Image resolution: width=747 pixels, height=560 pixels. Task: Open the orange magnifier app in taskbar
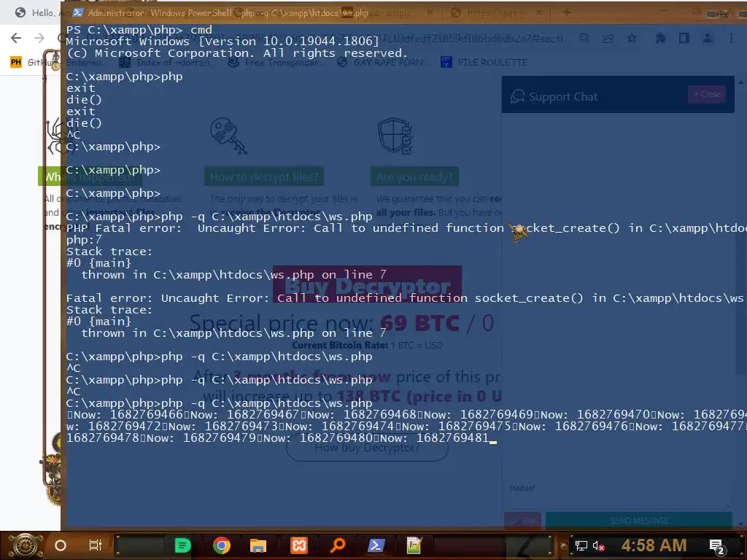point(338,545)
